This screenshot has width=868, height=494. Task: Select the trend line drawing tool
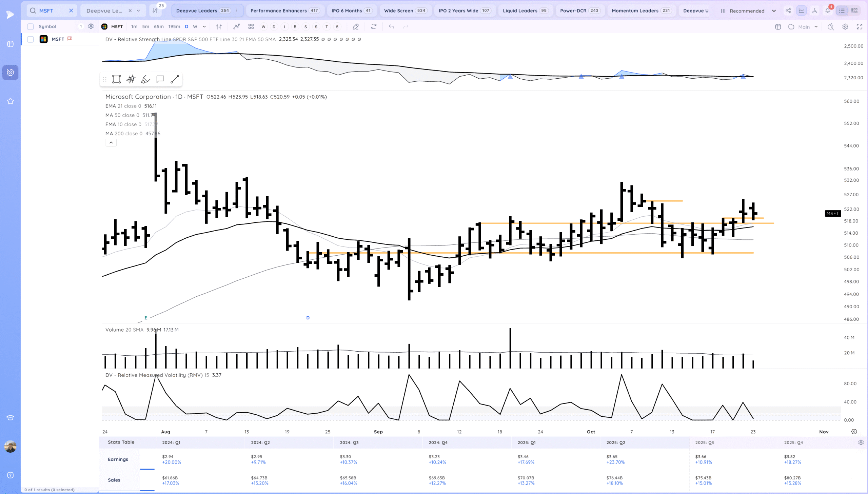[175, 79]
